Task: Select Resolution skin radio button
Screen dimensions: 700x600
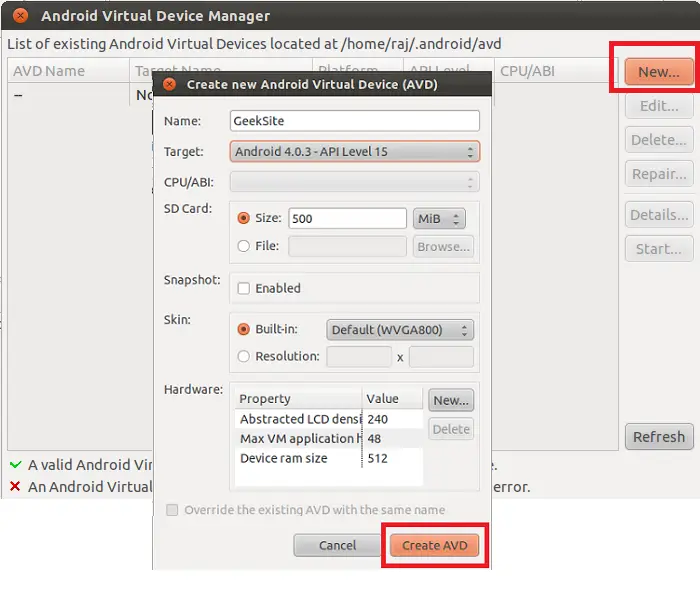Action: (243, 356)
